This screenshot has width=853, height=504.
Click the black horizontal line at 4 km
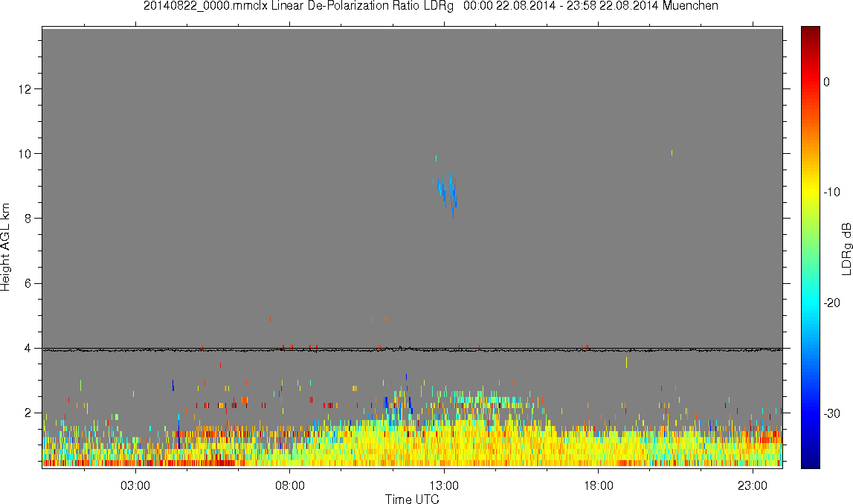pyautogui.click(x=412, y=350)
